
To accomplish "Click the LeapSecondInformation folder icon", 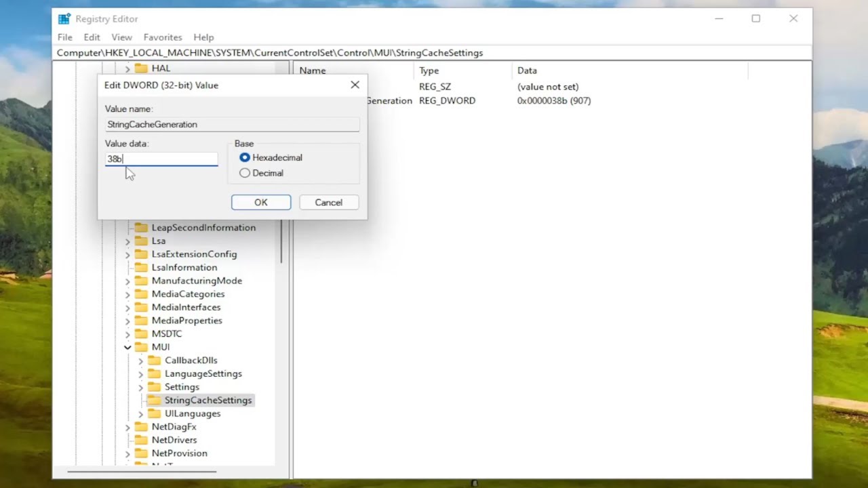I will [141, 227].
